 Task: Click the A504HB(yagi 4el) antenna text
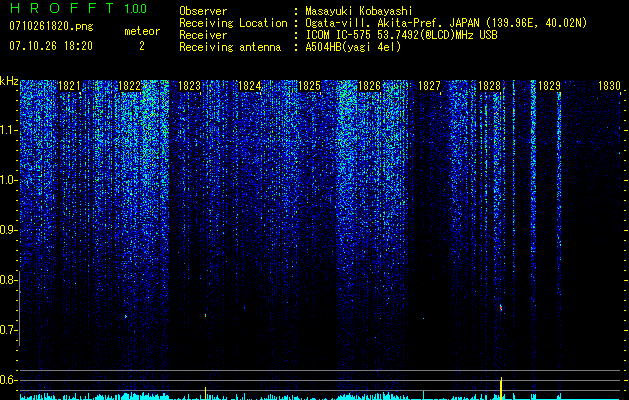coord(353,47)
